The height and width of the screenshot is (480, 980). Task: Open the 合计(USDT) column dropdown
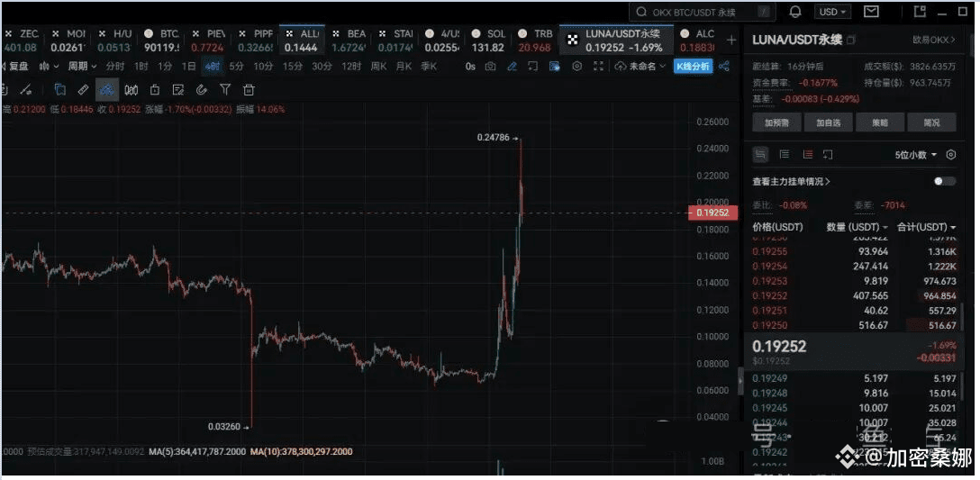(927, 226)
